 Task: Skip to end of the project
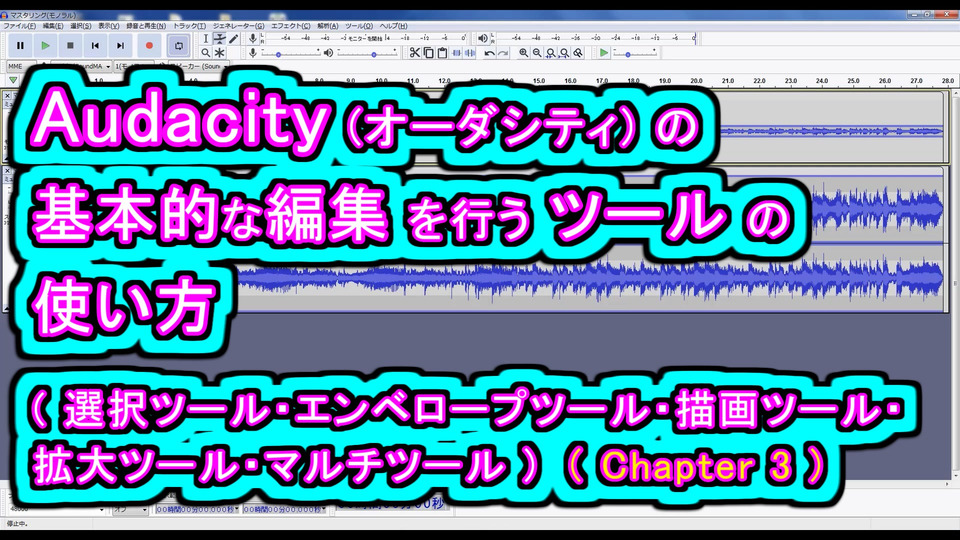pyautogui.click(x=121, y=45)
